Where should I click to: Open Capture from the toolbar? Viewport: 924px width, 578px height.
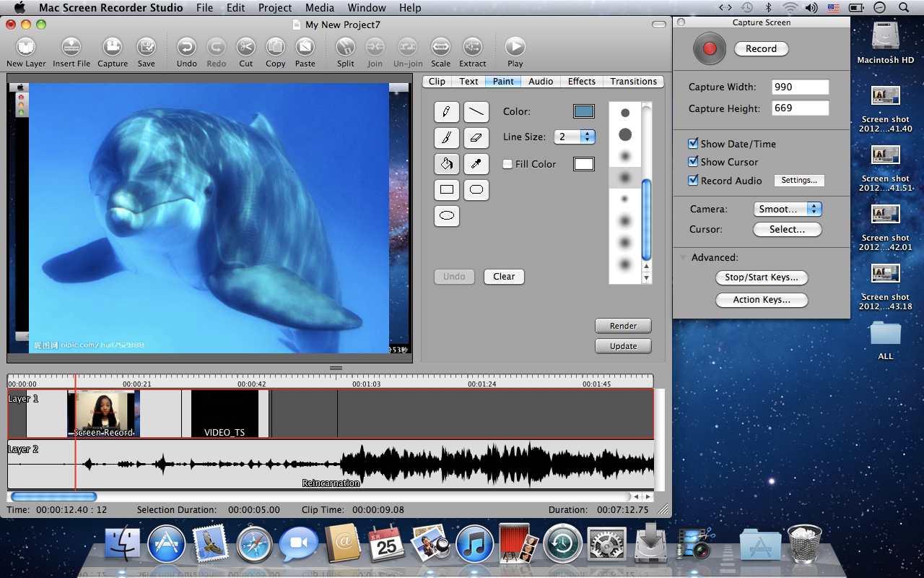(113, 48)
